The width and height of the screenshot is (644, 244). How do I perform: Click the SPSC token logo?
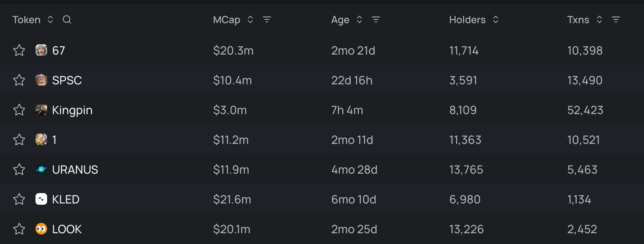coord(41,80)
